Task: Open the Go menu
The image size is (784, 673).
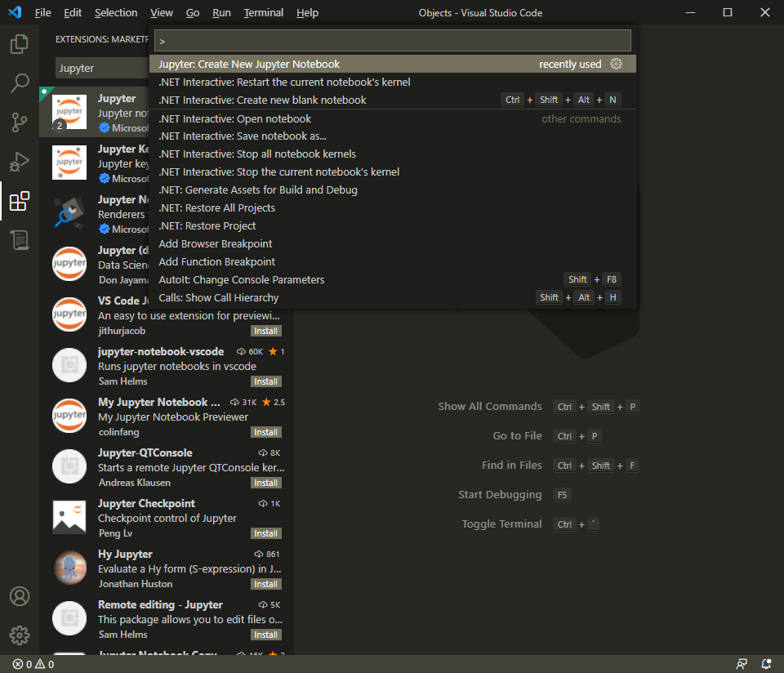Action: point(193,12)
